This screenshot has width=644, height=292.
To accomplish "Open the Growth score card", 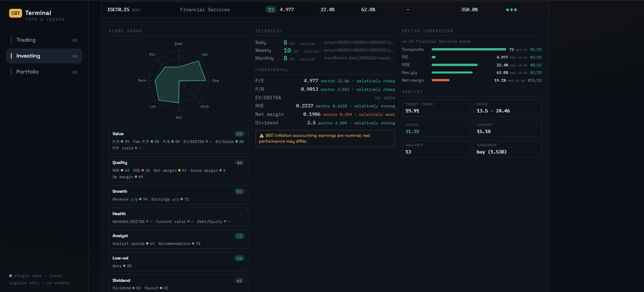I will tap(178, 195).
